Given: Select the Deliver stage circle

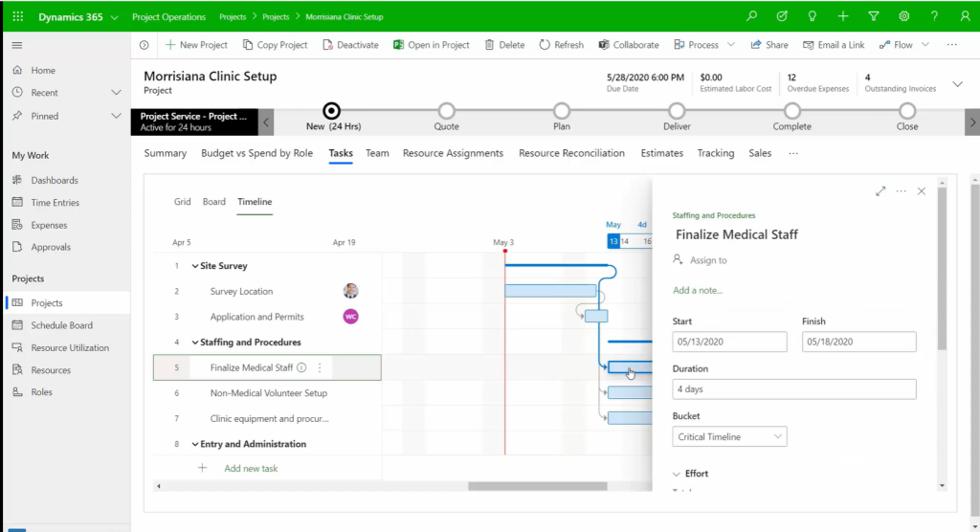Looking at the screenshot, I should pos(677,111).
